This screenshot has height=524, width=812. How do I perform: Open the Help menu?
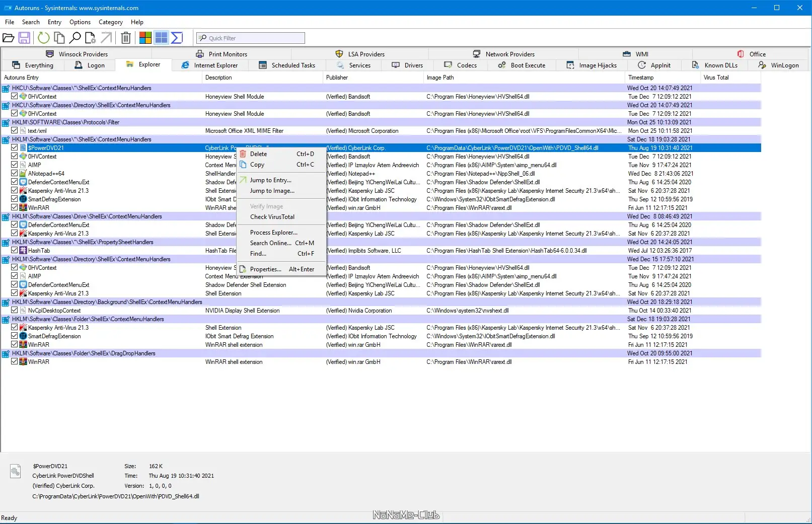point(137,22)
